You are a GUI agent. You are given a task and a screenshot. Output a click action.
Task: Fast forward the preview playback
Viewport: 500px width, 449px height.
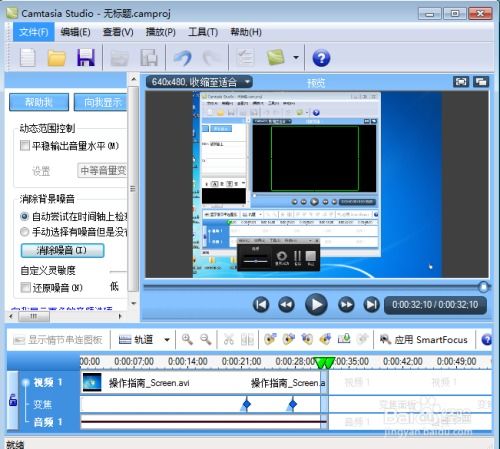(346, 305)
